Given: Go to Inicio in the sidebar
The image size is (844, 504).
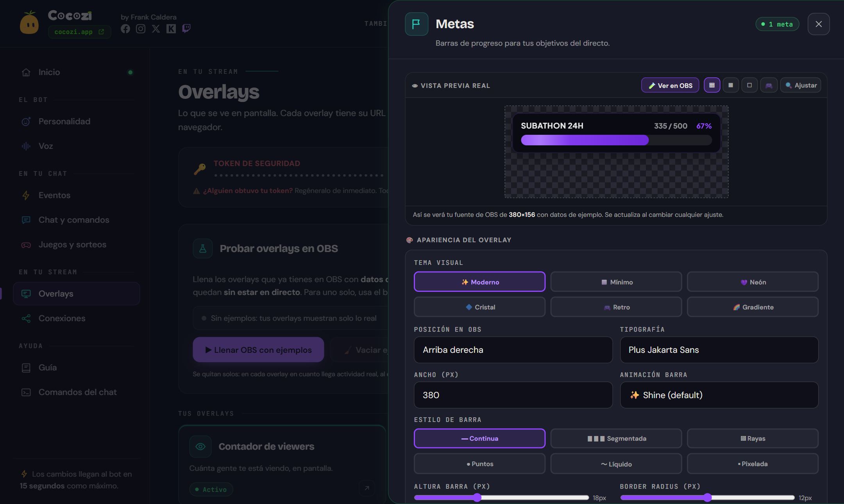Looking at the screenshot, I should pos(77,72).
